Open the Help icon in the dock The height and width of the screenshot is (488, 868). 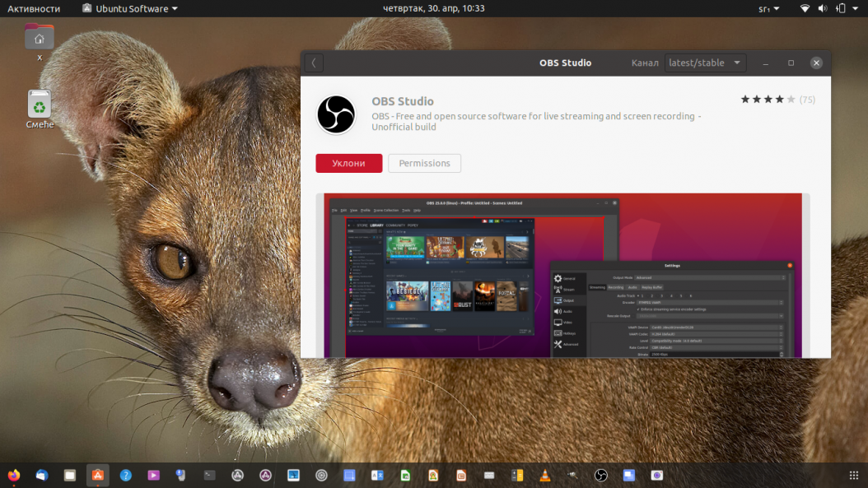click(126, 476)
